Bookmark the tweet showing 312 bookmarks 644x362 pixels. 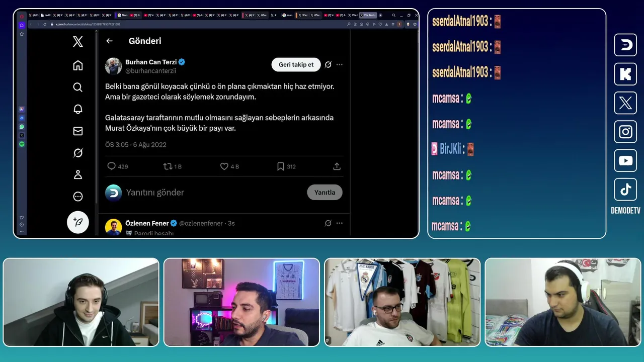(x=281, y=166)
